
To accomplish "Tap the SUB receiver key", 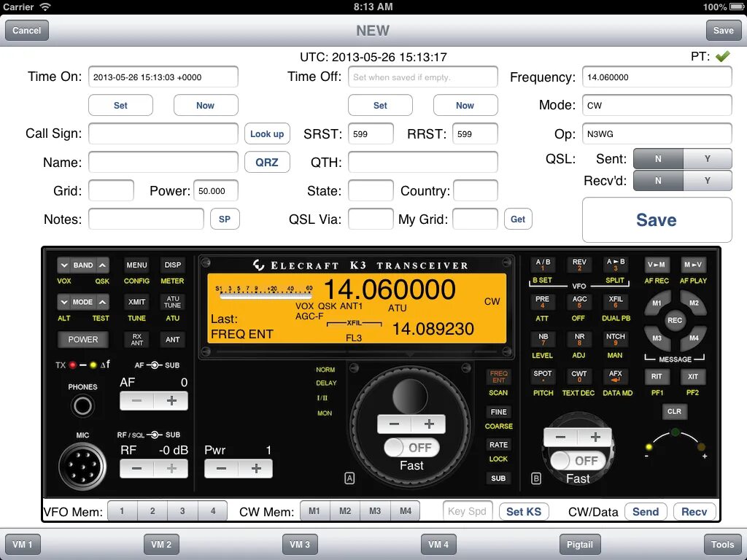I will (498, 478).
